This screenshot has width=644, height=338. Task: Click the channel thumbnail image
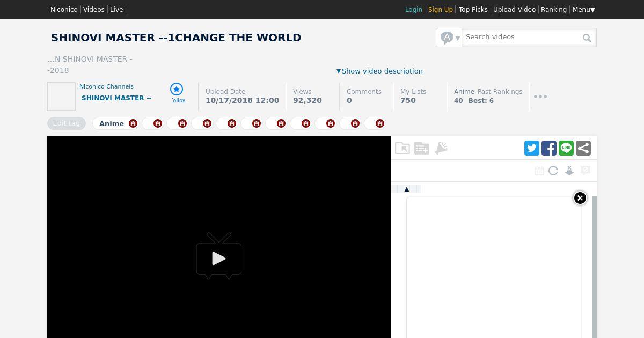click(x=61, y=97)
